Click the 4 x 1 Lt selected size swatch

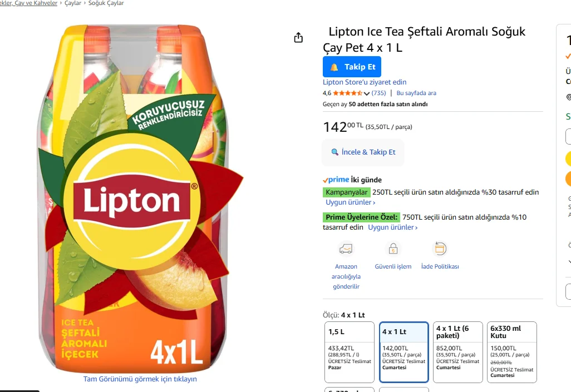point(404,352)
